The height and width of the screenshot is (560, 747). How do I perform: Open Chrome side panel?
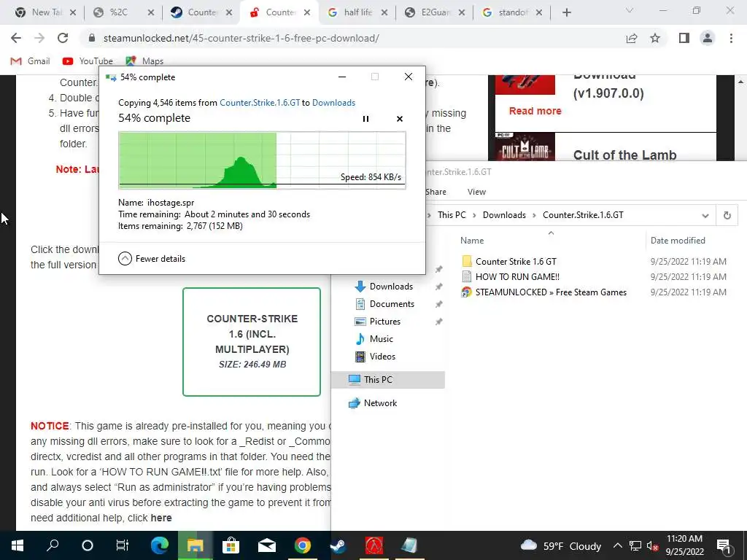pos(684,38)
